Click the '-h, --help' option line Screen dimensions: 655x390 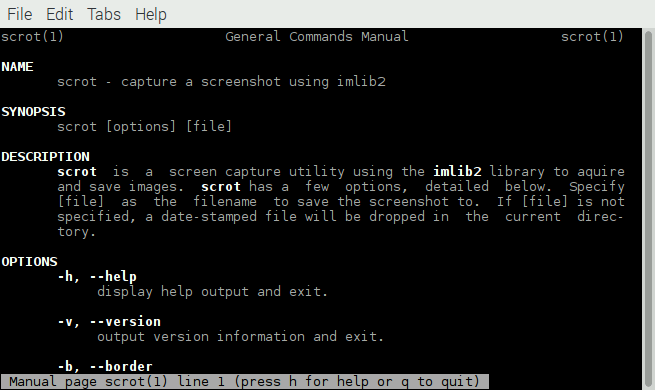[97, 276]
